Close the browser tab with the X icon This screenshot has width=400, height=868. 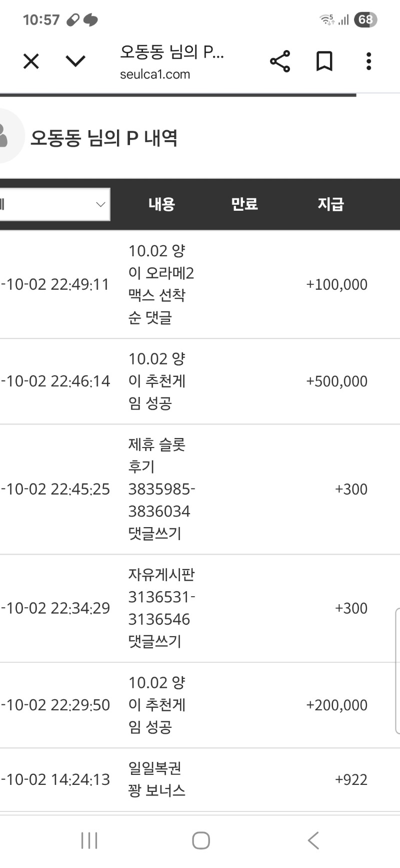31,62
